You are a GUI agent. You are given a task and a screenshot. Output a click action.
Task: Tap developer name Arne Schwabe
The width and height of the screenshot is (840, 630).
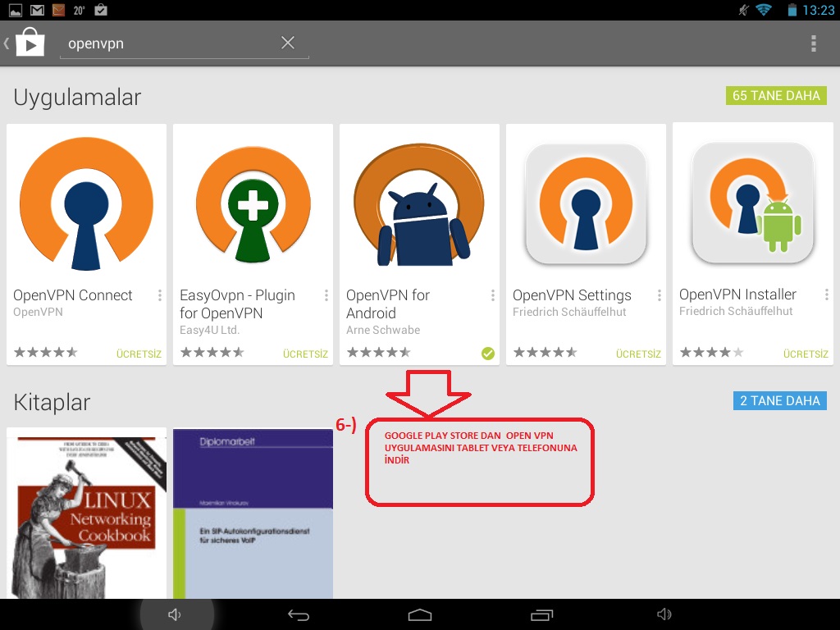tap(383, 330)
